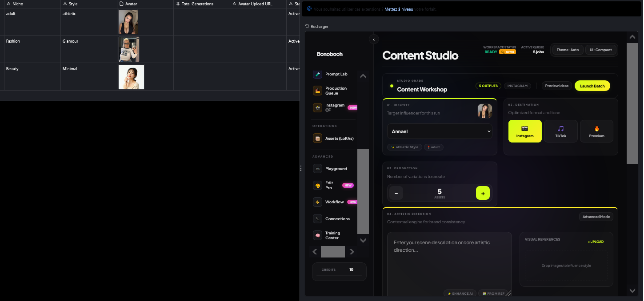This screenshot has width=644, height=301.
Task: Click the sidebar scroll-up arrow
Action: point(363,76)
